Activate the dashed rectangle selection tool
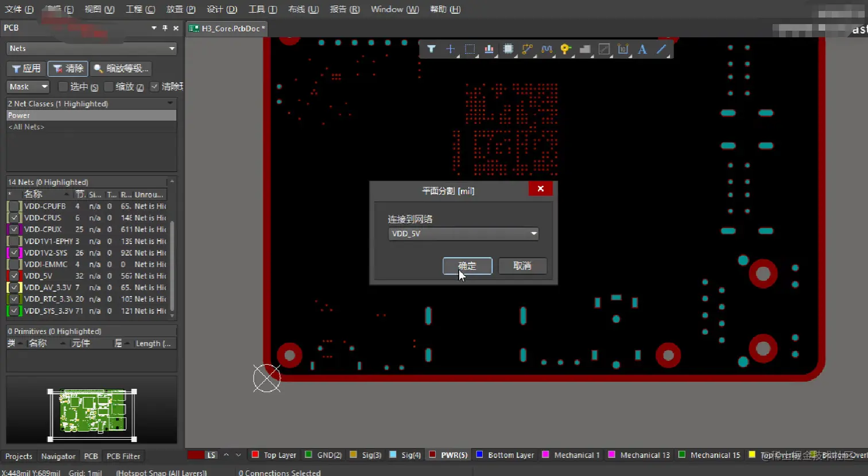This screenshot has width=868, height=476. pos(470,49)
